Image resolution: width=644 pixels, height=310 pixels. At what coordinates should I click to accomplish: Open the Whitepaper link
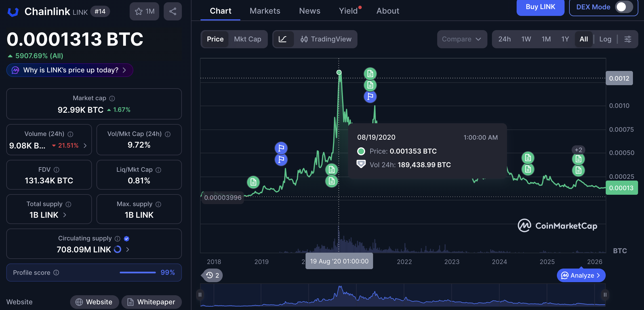click(x=151, y=302)
